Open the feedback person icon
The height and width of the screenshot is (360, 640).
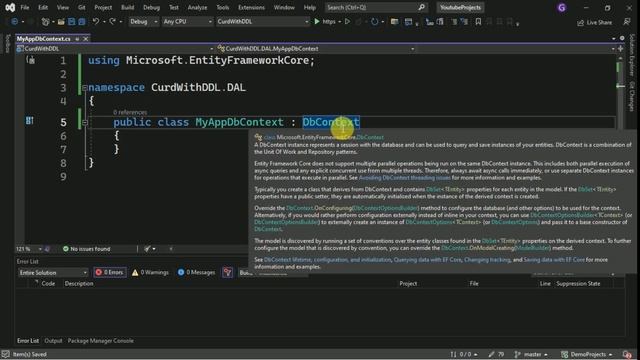coord(627,22)
